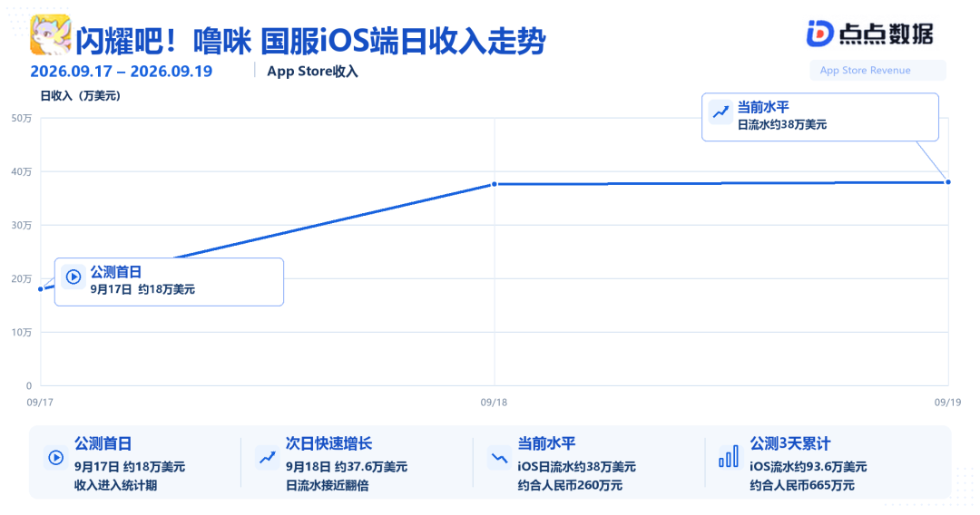Click the 9月17日 约18万美元 text in the chart callout
Image resolution: width=980 pixels, height=515 pixels.
[142, 289]
